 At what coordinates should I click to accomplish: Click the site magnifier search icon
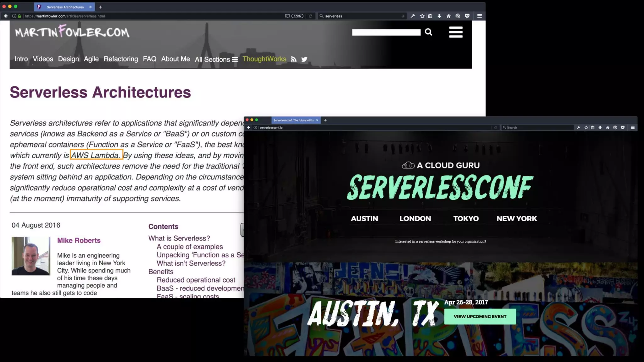tap(428, 32)
